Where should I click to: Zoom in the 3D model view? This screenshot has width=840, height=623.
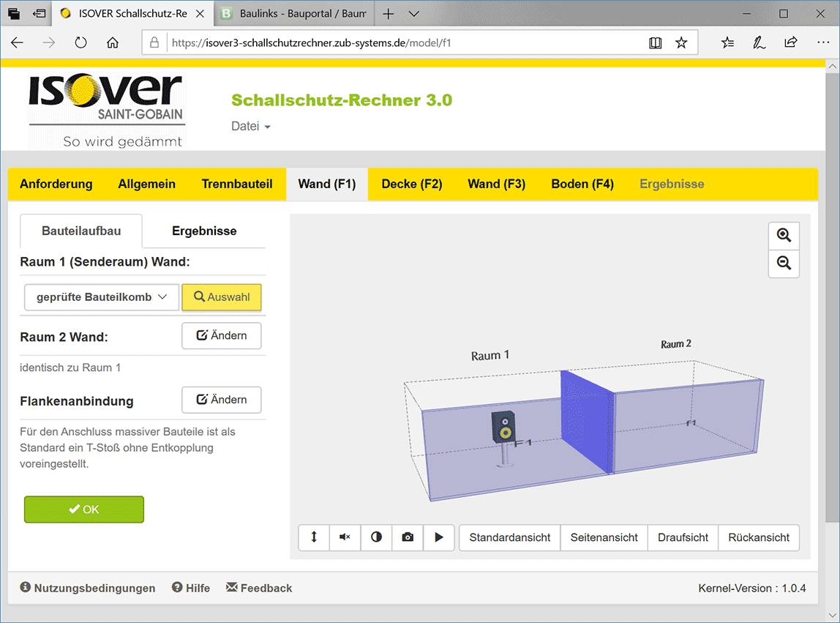[x=784, y=236]
